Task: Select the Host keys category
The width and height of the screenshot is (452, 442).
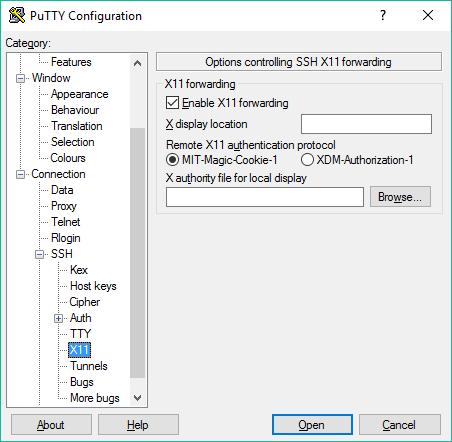Action: (x=93, y=286)
